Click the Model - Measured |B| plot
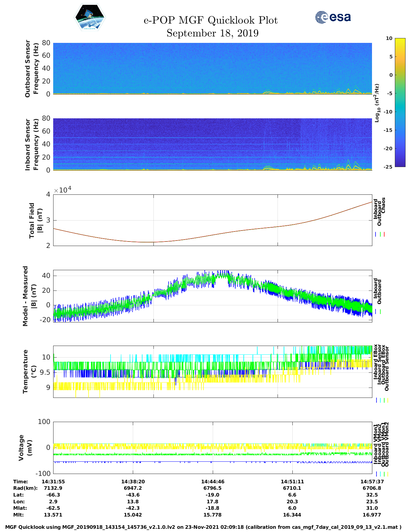Viewport: 411px width, 532px height. pyautogui.click(x=212, y=296)
